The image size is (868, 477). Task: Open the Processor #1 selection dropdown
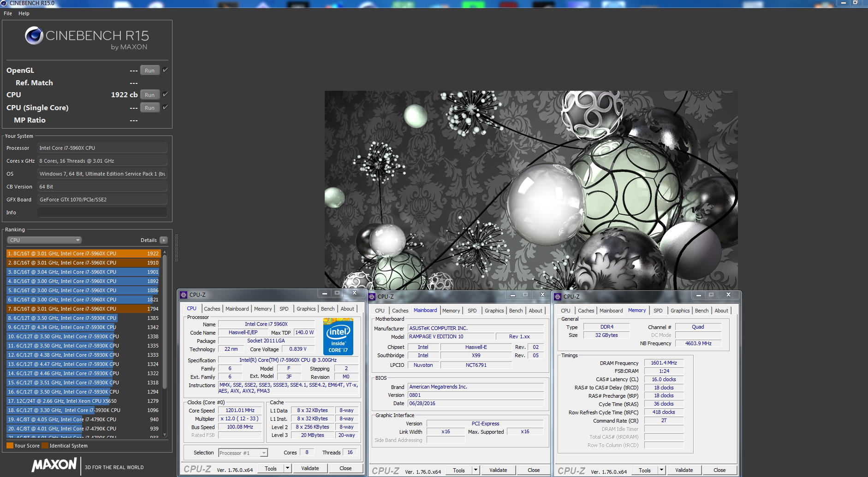243,453
